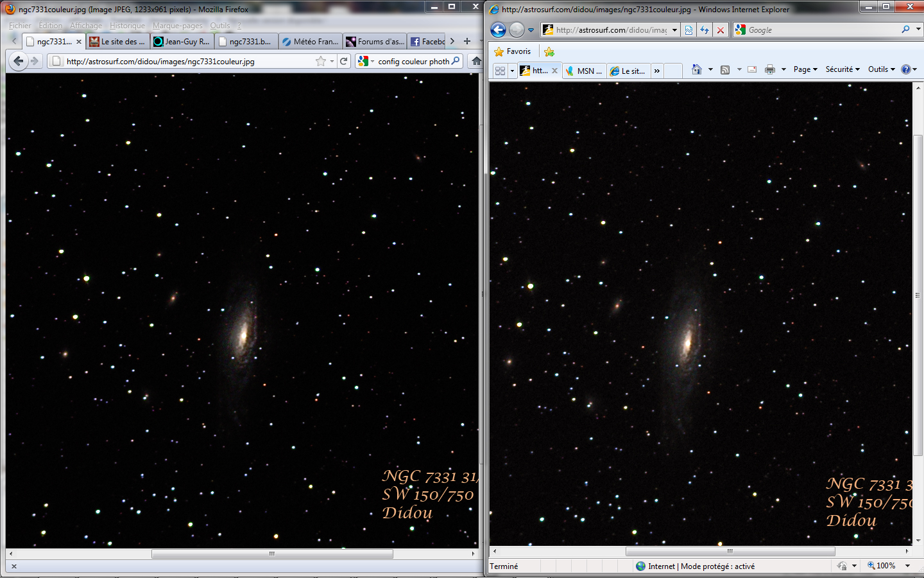Open the Marque-pages menu in Firefox

coord(177,26)
